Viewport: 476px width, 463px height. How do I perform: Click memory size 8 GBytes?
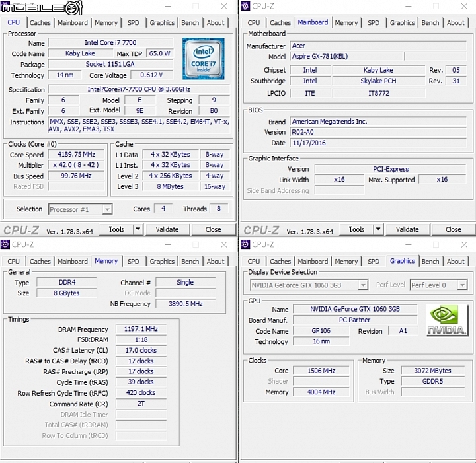[x=67, y=293]
